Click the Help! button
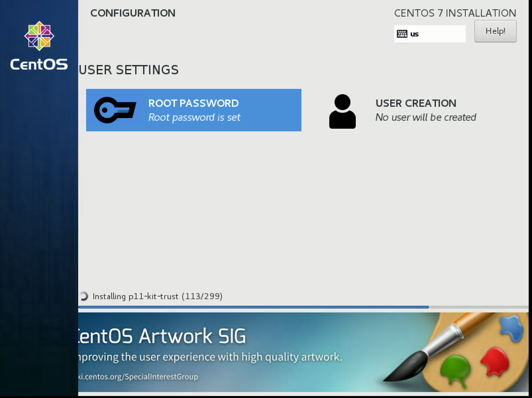 tap(495, 31)
